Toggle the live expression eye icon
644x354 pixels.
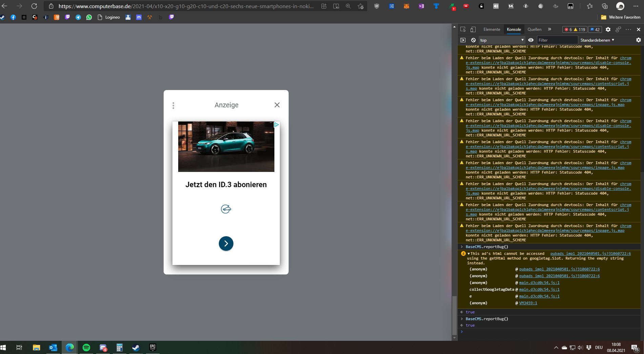(531, 40)
